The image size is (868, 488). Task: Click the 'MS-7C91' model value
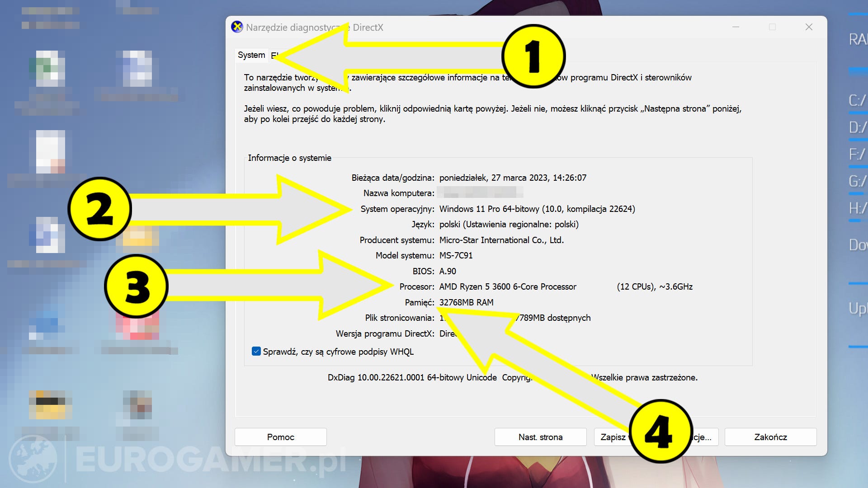456,255
